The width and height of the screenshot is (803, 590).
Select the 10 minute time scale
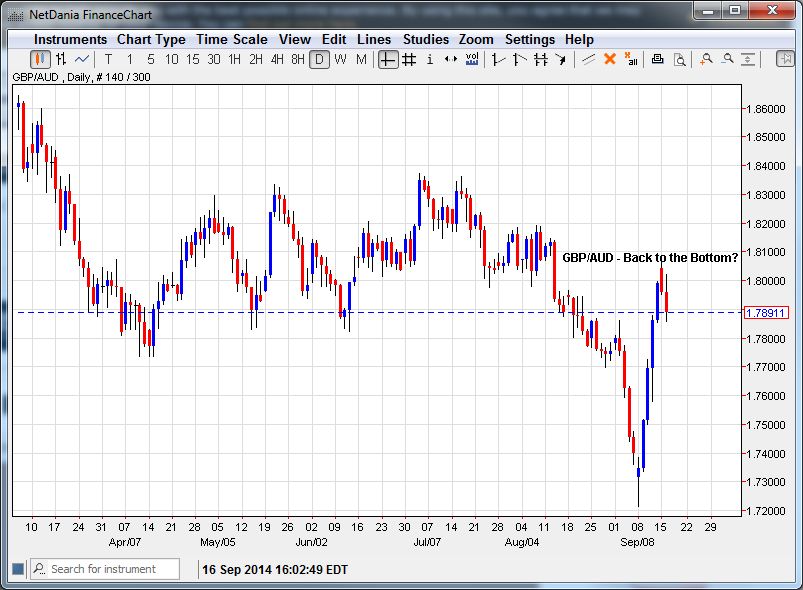click(x=172, y=60)
